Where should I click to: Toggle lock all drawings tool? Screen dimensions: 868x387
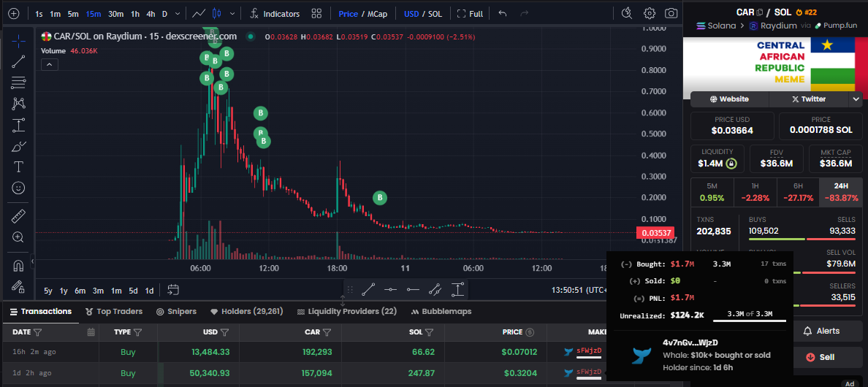[18, 286]
